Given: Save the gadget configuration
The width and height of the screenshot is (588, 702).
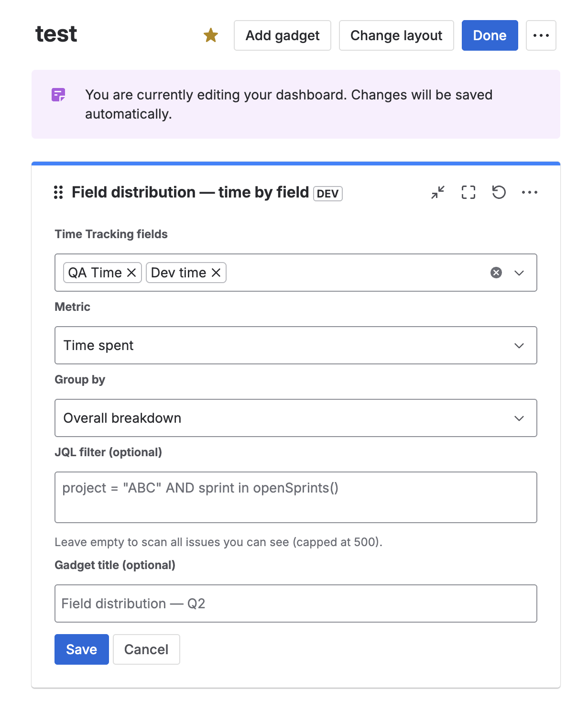Looking at the screenshot, I should click(x=82, y=649).
